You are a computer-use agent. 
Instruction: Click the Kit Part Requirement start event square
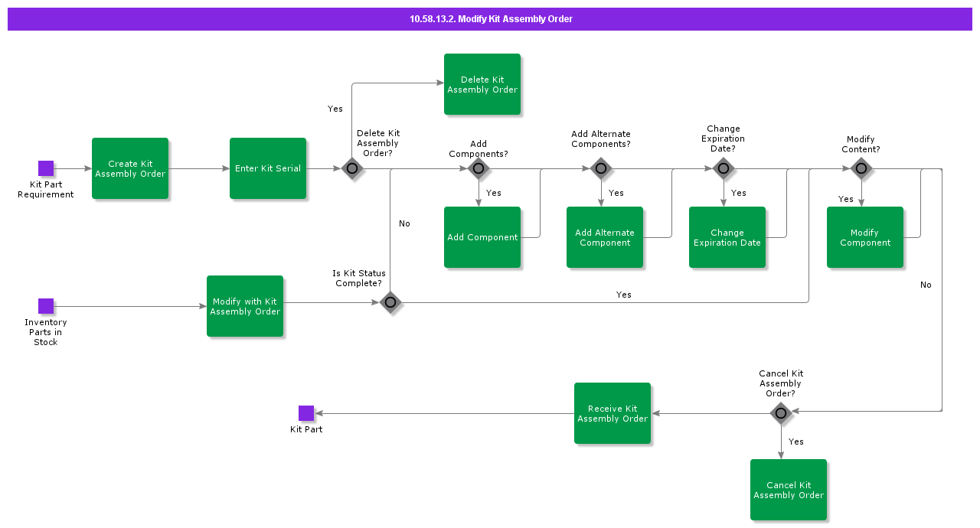[x=46, y=168]
